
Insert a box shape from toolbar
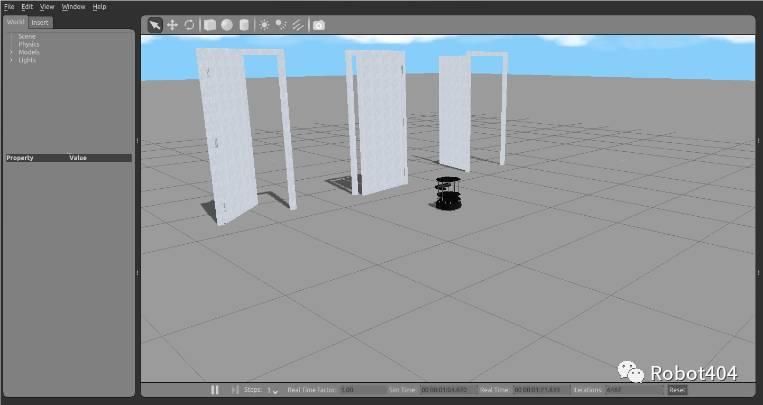210,25
